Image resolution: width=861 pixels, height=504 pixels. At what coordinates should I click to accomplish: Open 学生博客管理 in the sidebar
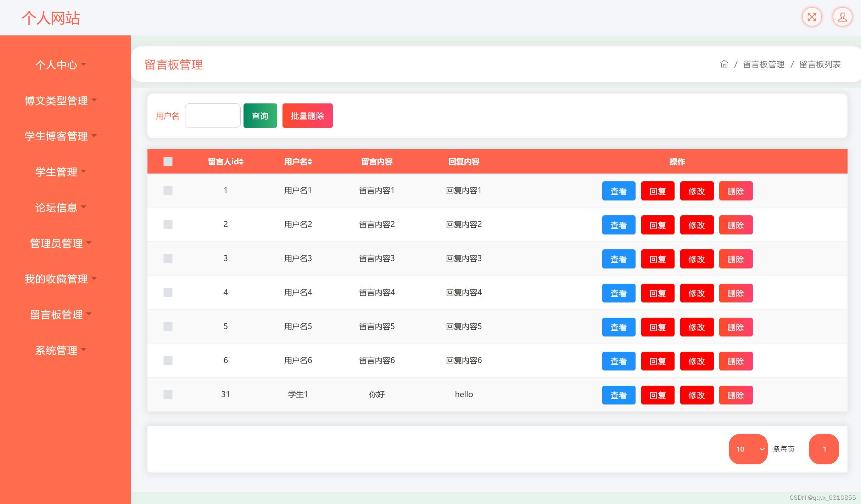[x=60, y=136]
